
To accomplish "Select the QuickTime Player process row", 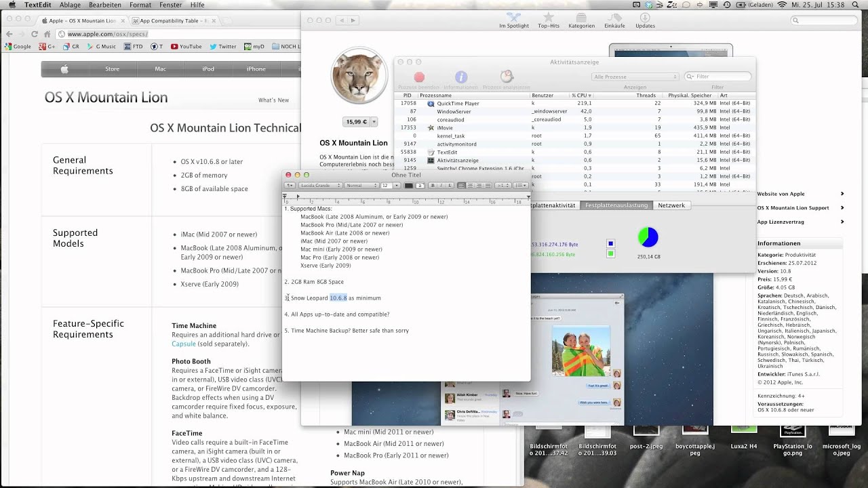I will (574, 104).
